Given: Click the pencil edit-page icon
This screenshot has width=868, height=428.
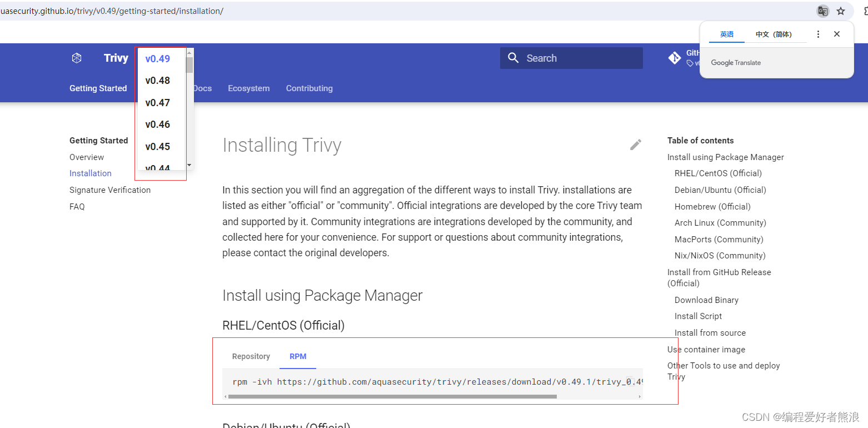Looking at the screenshot, I should [635, 145].
